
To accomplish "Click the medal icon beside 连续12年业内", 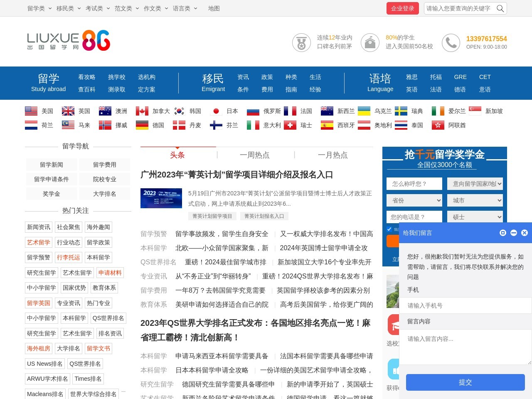I will (301, 42).
